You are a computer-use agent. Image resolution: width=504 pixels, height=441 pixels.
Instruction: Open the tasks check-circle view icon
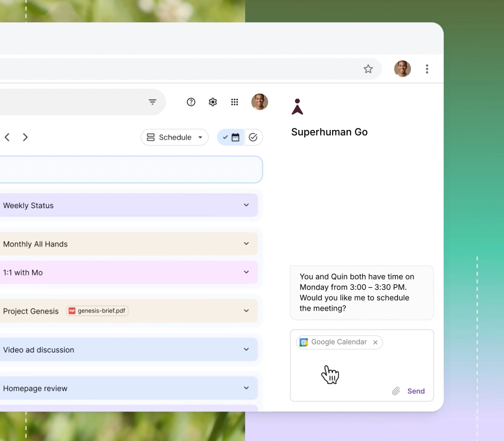coord(253,137)
